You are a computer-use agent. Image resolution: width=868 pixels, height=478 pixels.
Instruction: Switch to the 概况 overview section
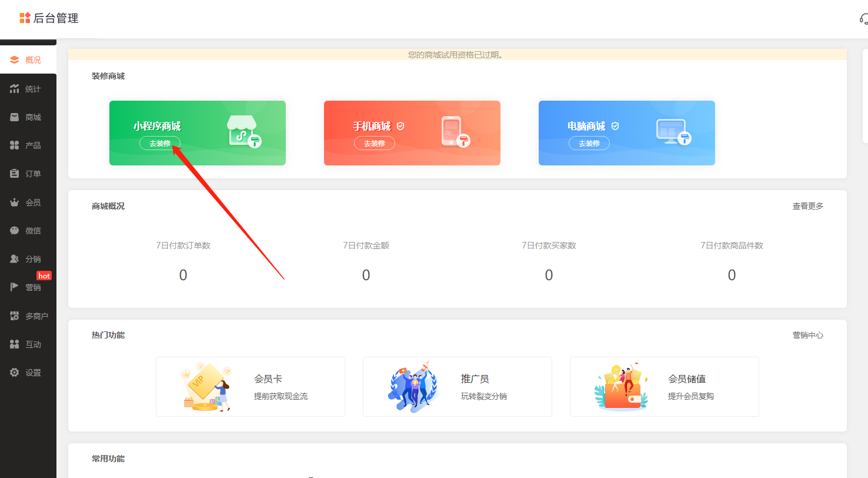pos(28,59)
